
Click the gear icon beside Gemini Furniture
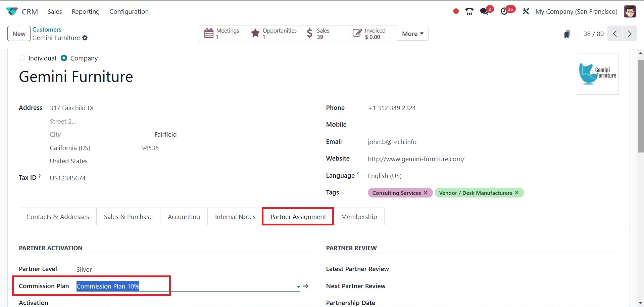pos(85,38)
